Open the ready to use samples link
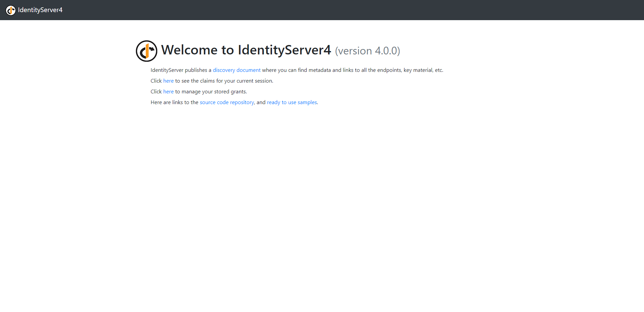 (292, 102)
